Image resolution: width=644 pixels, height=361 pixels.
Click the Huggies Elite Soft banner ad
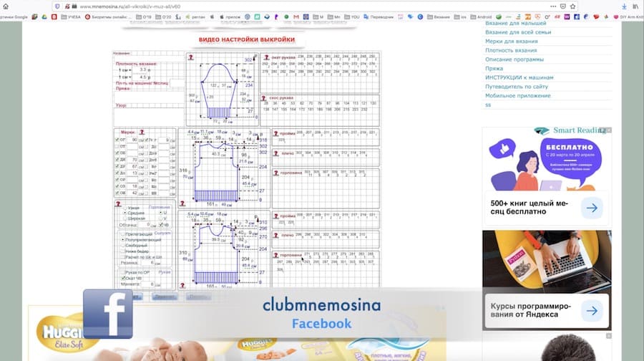point(237,334)
